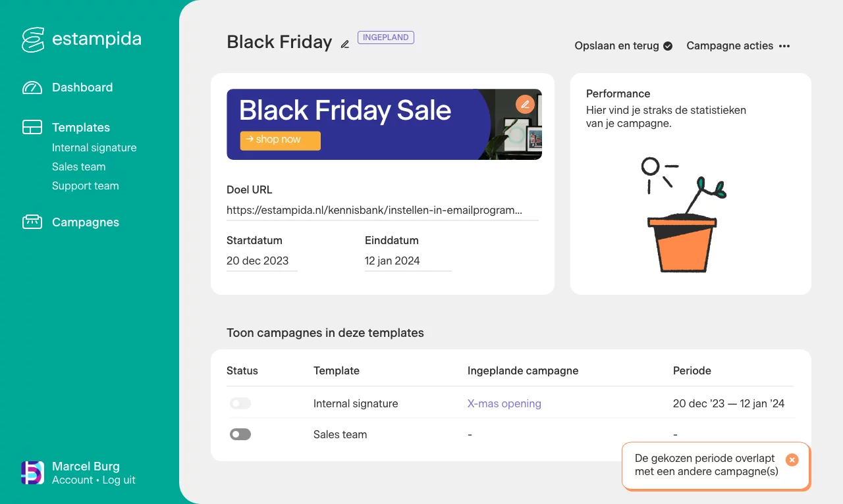
Task: Click Marcel Burg avatar icon
Action: [x=32, y=473]
